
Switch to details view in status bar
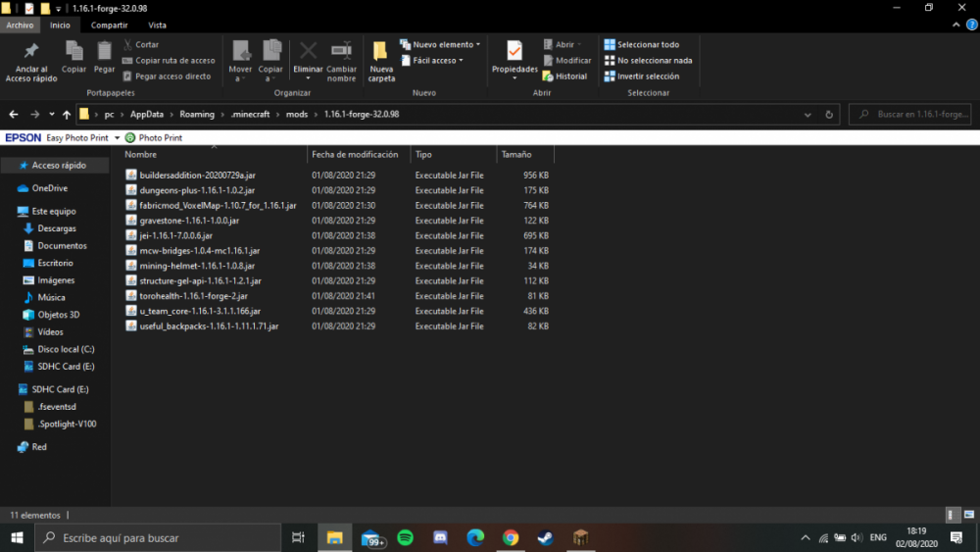pos(953,515)
